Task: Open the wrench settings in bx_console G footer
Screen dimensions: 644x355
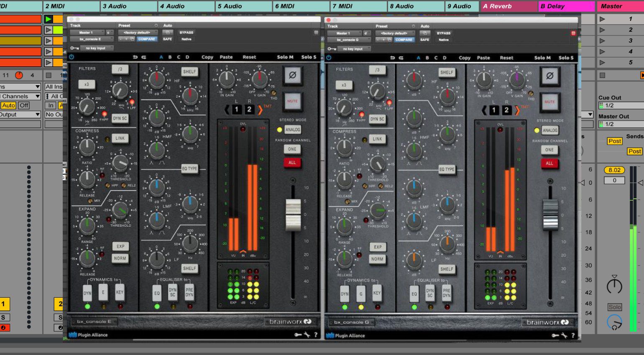Action: click(x=564, y=335)
